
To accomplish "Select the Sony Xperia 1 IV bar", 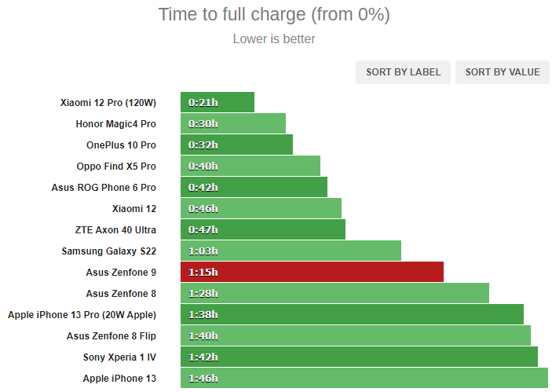I will click(x=359, y=357).
